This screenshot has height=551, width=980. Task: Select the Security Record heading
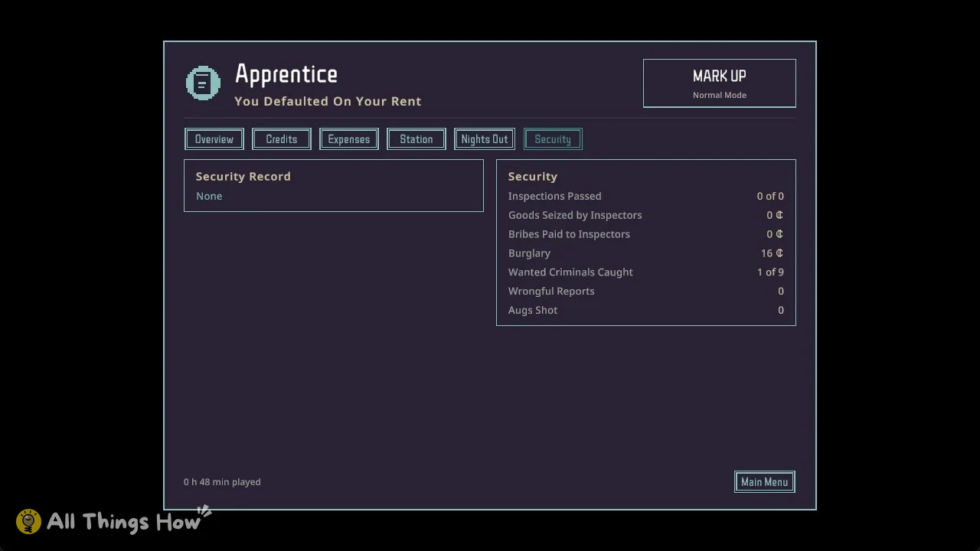[243, 176]
